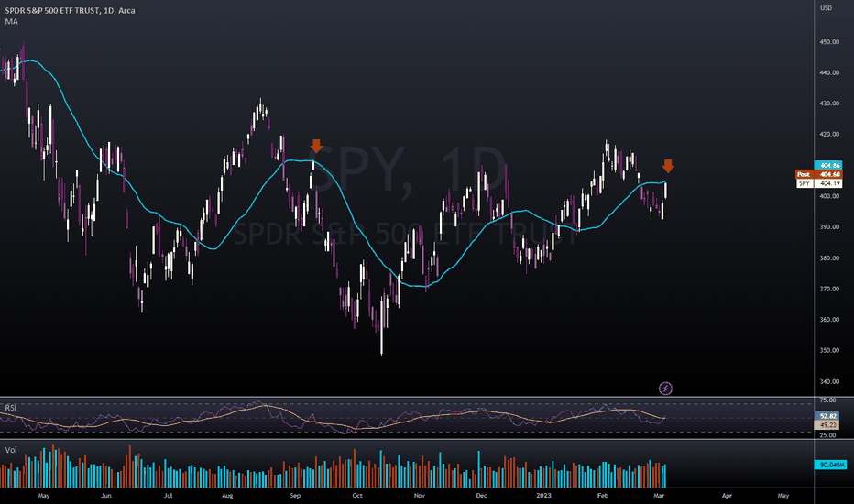Viewport: 854px width, 504px height.
Task: Click the 340.00 price axis label
Action: 829,381
